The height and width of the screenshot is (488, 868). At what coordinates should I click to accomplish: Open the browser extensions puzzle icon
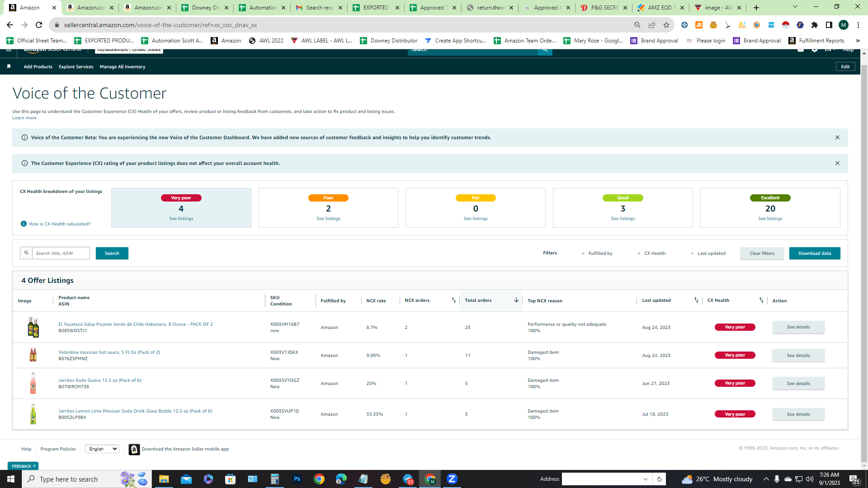pos(815,25)
